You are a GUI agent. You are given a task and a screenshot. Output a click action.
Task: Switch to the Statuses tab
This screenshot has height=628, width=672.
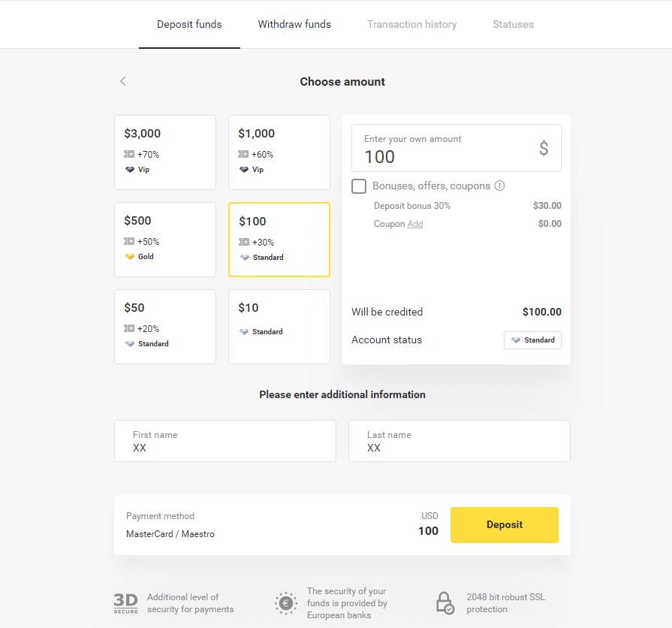pos(513,24)
